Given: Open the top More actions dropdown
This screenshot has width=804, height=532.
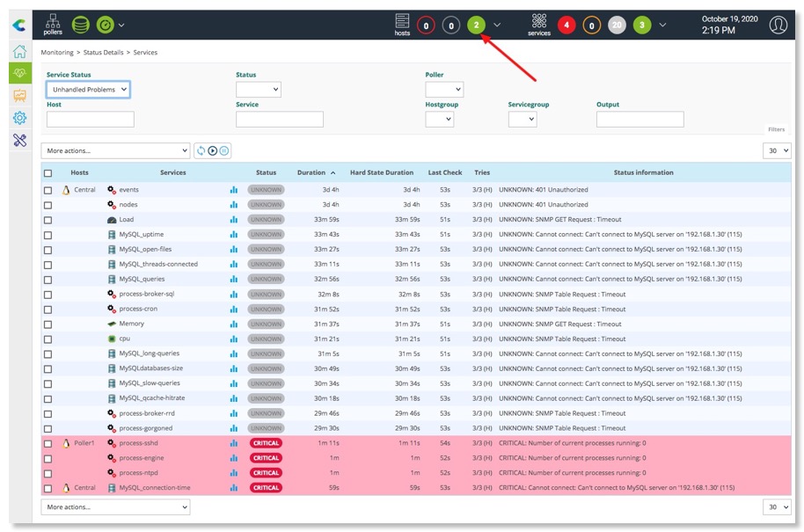Looking at the screenshot, I should pos(115,151).
